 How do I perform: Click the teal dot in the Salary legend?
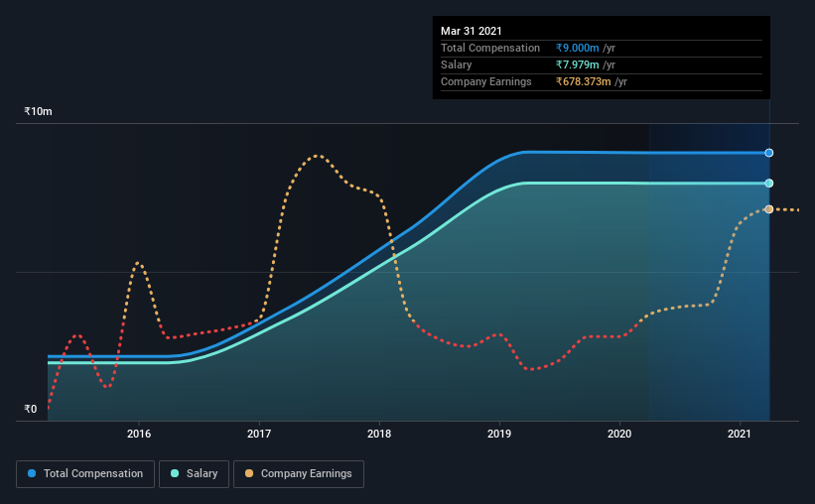point(175,473)
